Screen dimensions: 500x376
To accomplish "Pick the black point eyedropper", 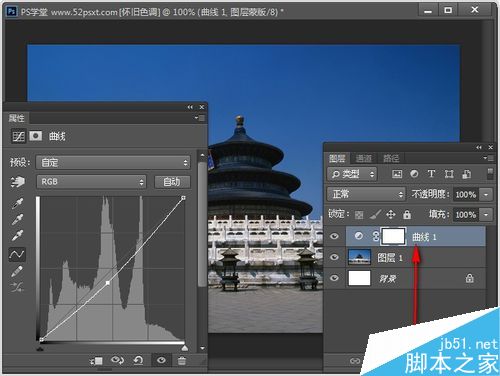I will [17, 203].
